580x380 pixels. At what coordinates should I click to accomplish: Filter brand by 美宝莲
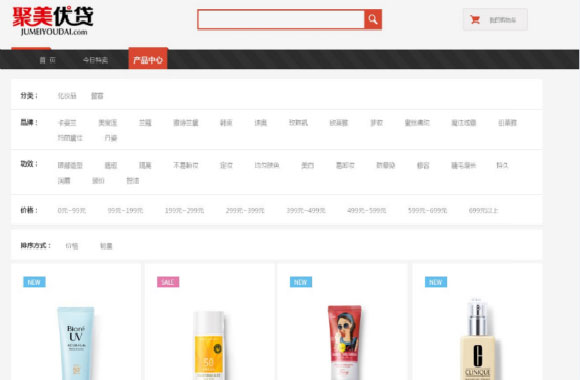tap(108, 122)
